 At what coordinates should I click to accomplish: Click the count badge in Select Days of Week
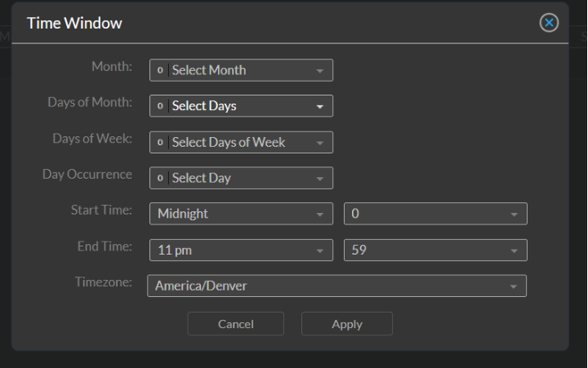point(159,142)
